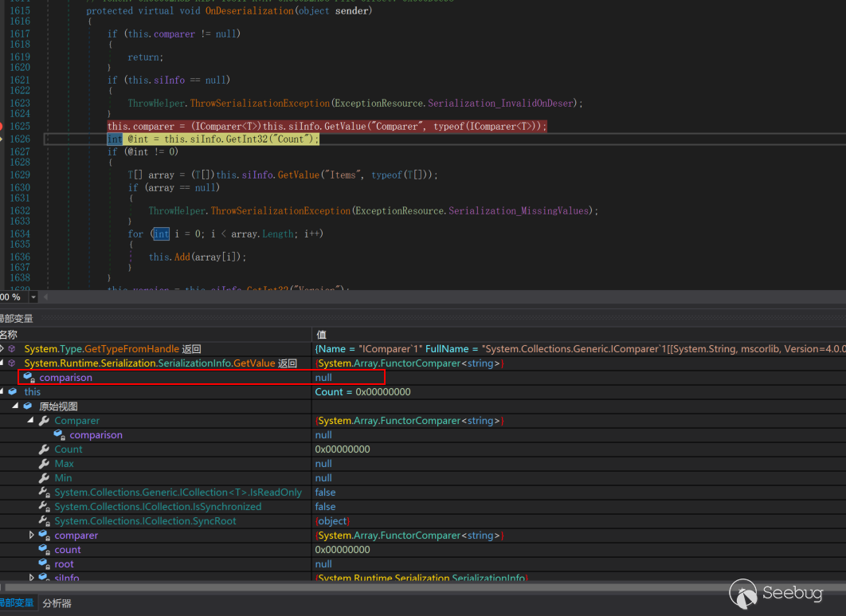
Task: Click the SyncRoot property icon
Action: coord(45,521)
